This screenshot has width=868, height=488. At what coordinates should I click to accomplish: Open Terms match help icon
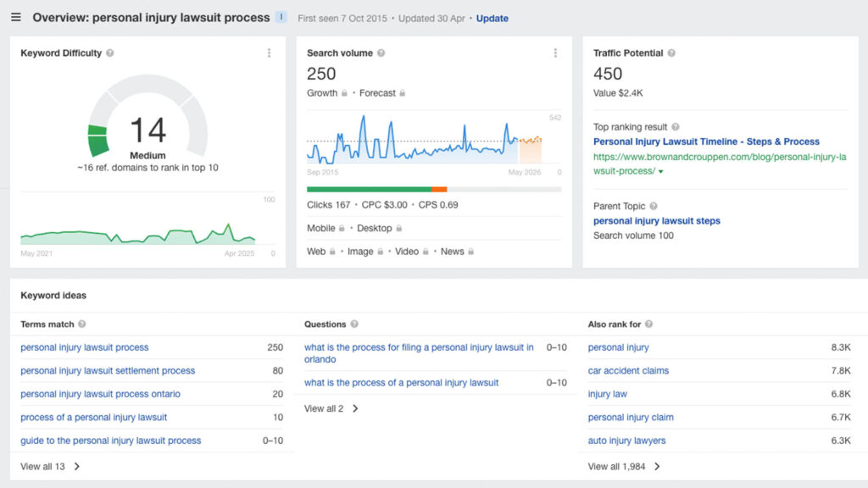(x=82, y=324)
